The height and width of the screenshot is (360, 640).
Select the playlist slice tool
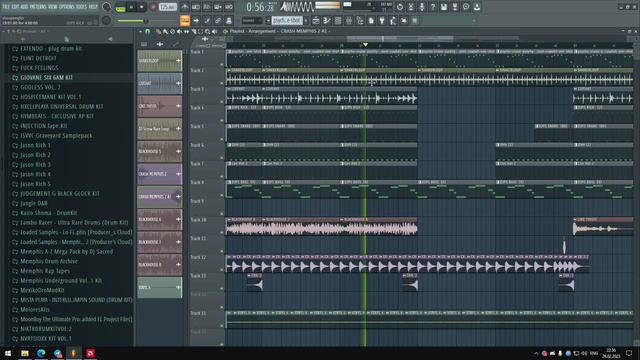[193, 31]
